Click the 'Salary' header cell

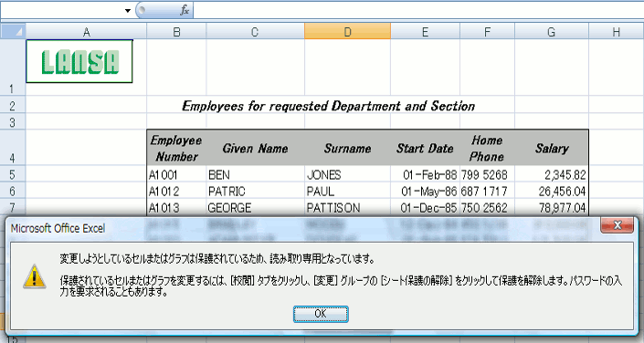point(552,148)
